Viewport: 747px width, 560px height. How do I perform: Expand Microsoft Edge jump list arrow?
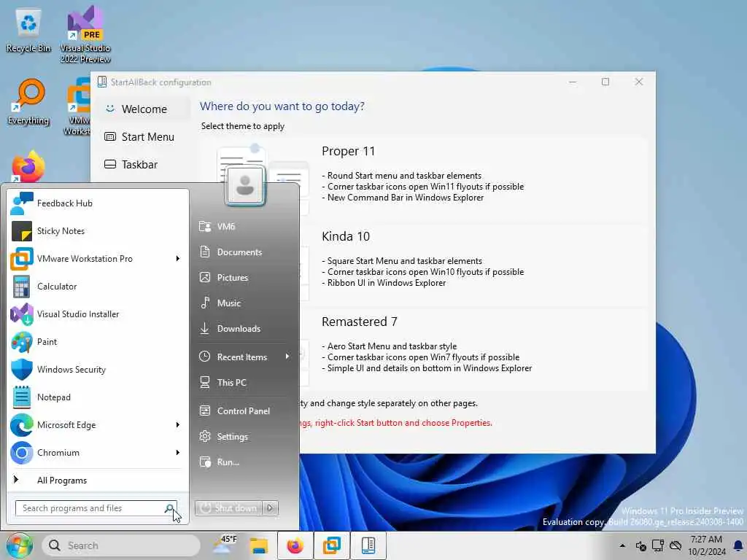178,425
